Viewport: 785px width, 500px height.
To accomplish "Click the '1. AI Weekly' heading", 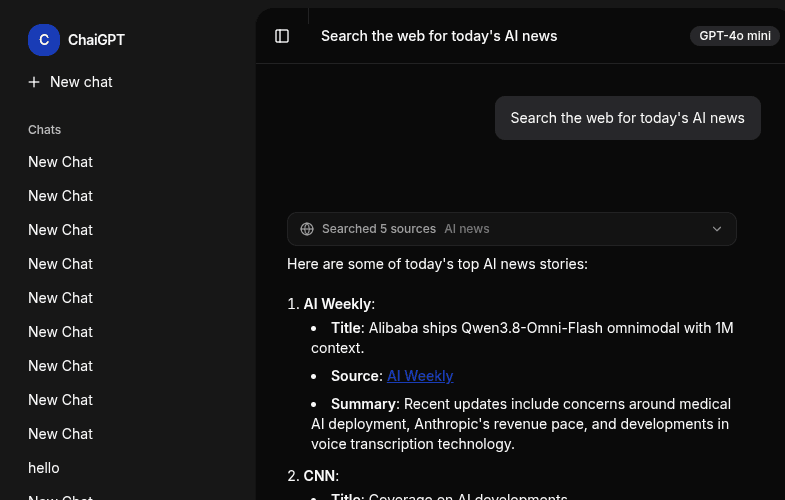I will point(331,304).
